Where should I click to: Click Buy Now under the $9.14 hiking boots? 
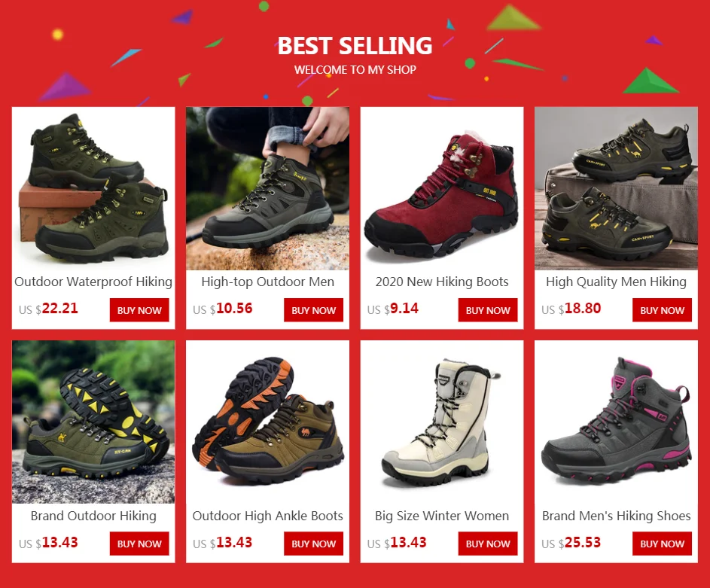[488, 310]
